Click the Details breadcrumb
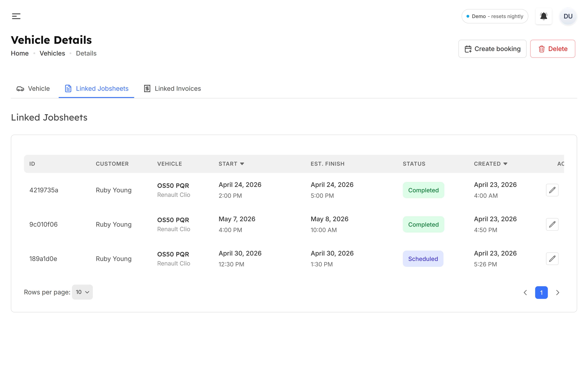The image size is (588, 372). (x=86, y=53)
